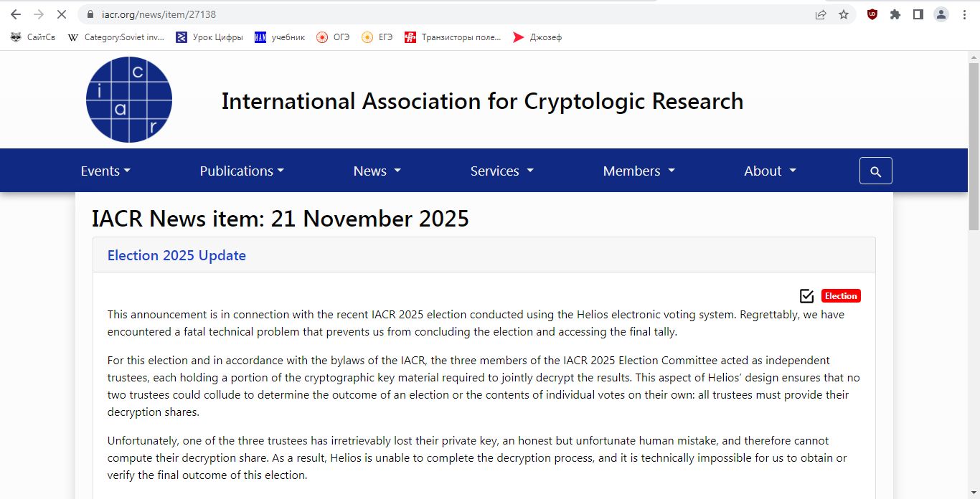This screenshot has width=980, height=499.
Task: Expand the Events dropdown menu
Action: 105,171
